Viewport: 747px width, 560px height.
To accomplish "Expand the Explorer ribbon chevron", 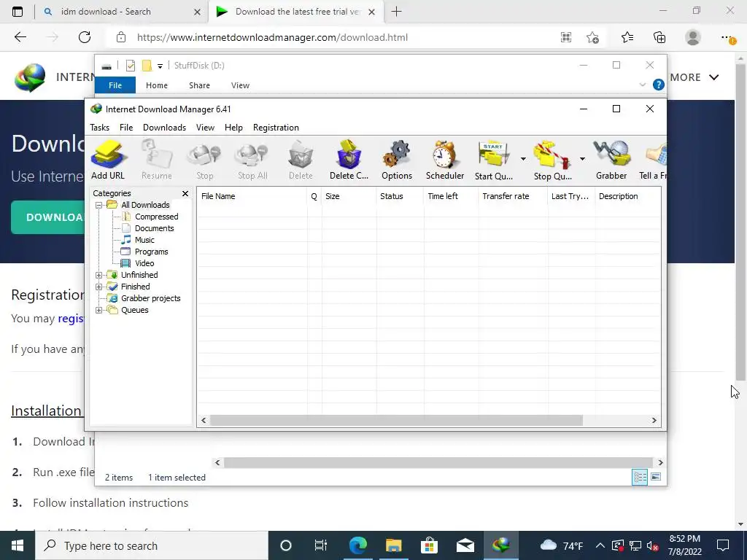I will coord(642,85).
